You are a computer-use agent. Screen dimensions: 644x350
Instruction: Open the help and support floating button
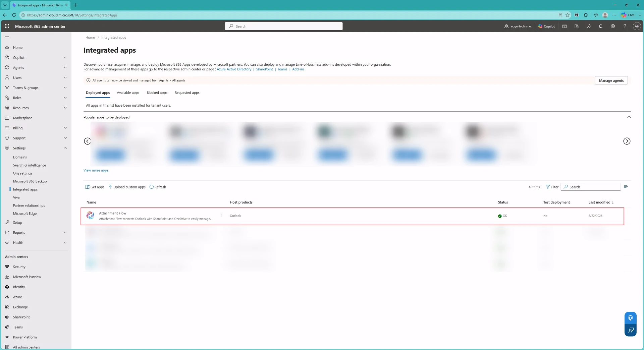631,318
